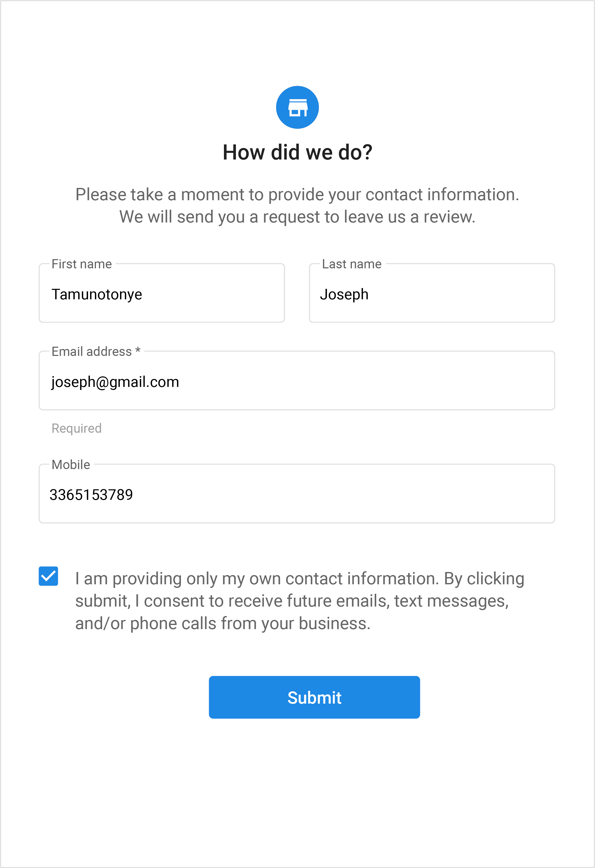Click the "Please take a moment" text line
This screenshot has height=868, width=595.
pos(297,195)
